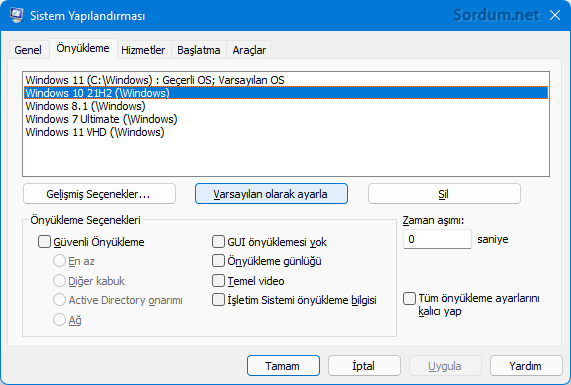Enable Önyükleme günlüğü checkbox
Screen dimensions: 571x385
218,261
